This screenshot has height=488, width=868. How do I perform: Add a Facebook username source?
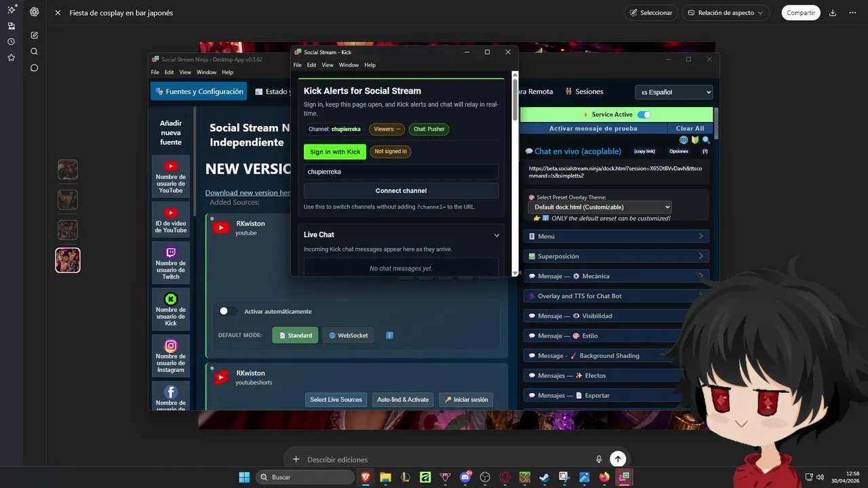[171, 395]
